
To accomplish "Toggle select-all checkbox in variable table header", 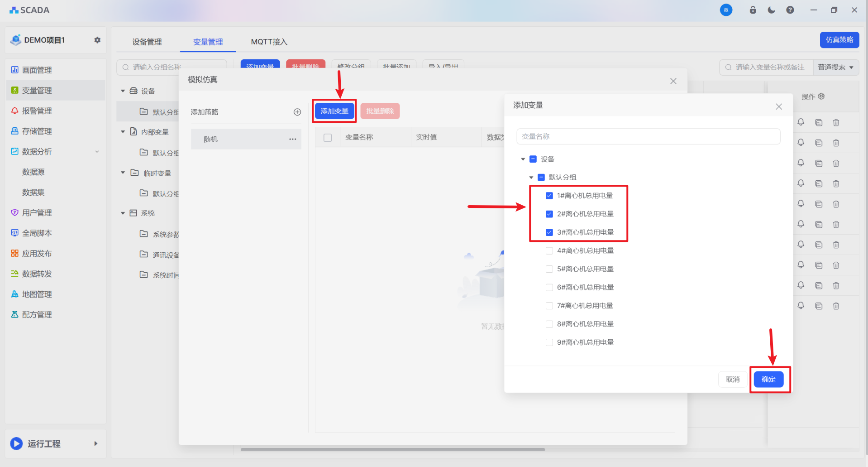I will point(328,137).
